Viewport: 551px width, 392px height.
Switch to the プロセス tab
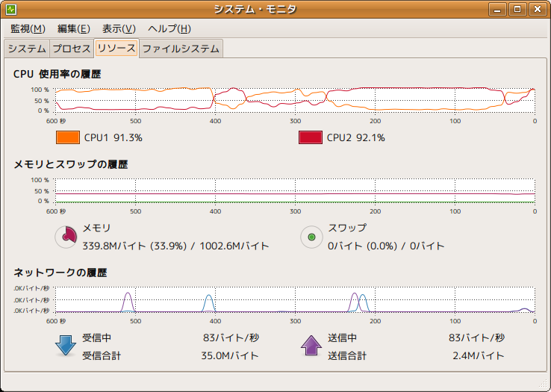point(72,49)
